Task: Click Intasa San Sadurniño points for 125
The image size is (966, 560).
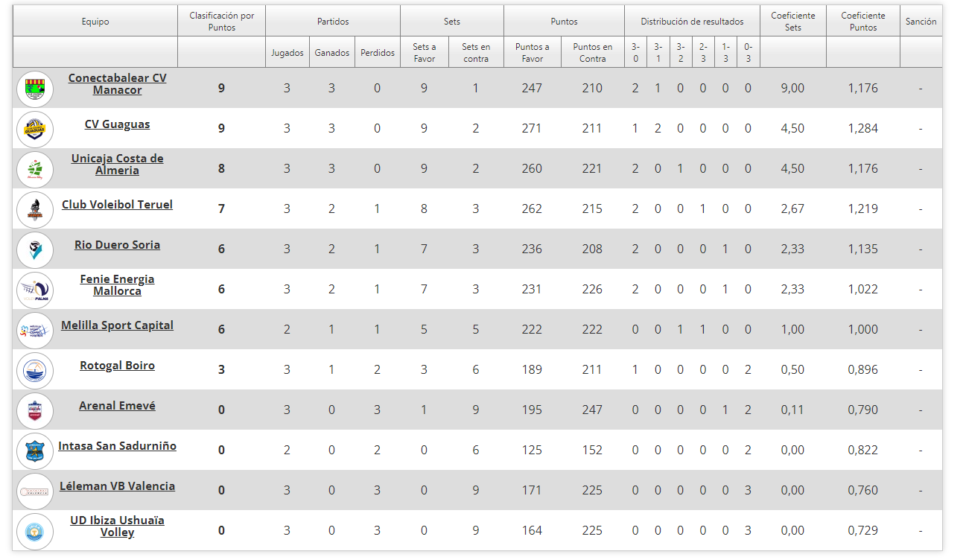Action: pyautogui.click(x=532, y=451)
